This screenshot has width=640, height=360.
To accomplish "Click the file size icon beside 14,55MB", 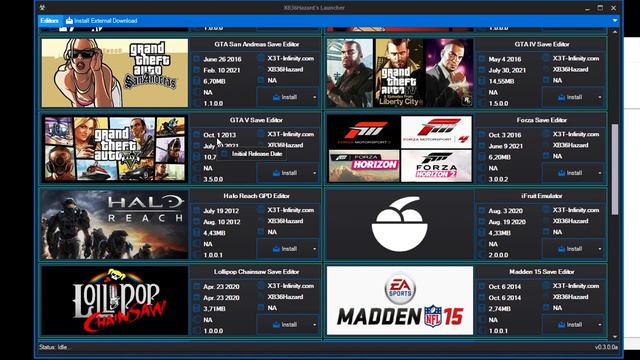I will (482, 81).
